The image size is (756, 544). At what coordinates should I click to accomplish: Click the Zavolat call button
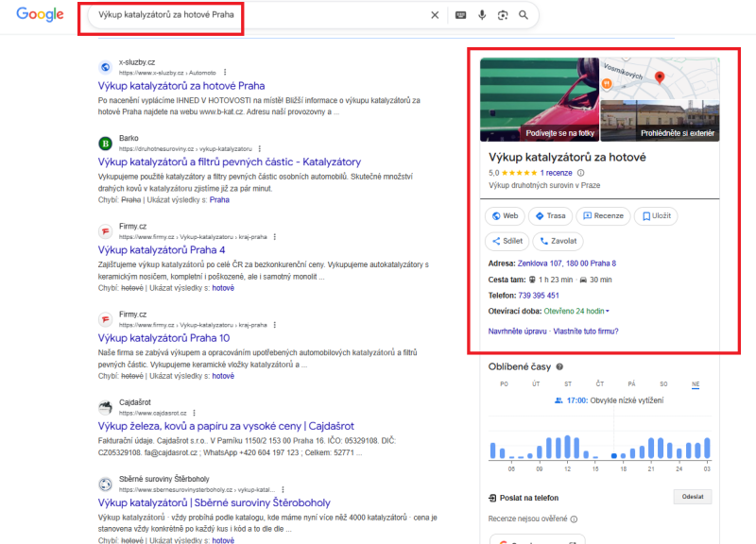point(558,241)
